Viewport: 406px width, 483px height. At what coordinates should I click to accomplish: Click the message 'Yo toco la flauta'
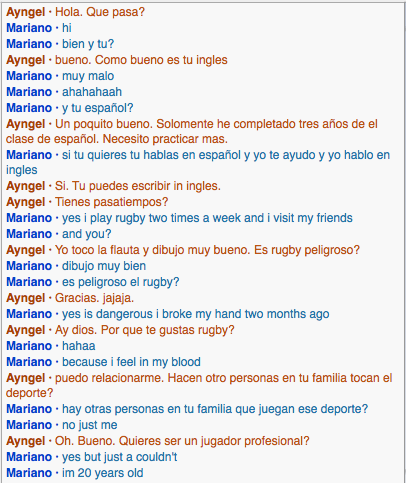click(x=207, y=250)
